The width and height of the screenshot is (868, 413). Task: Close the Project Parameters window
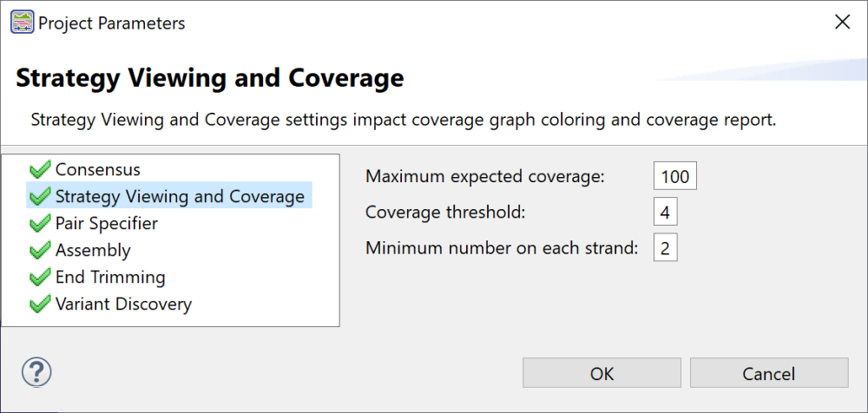(x=842, y=23)
